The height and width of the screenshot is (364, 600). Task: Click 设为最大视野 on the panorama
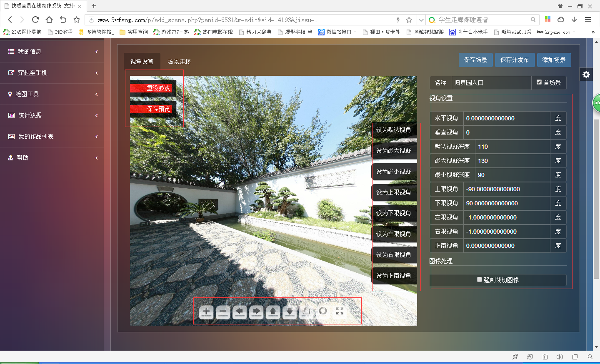394,151
